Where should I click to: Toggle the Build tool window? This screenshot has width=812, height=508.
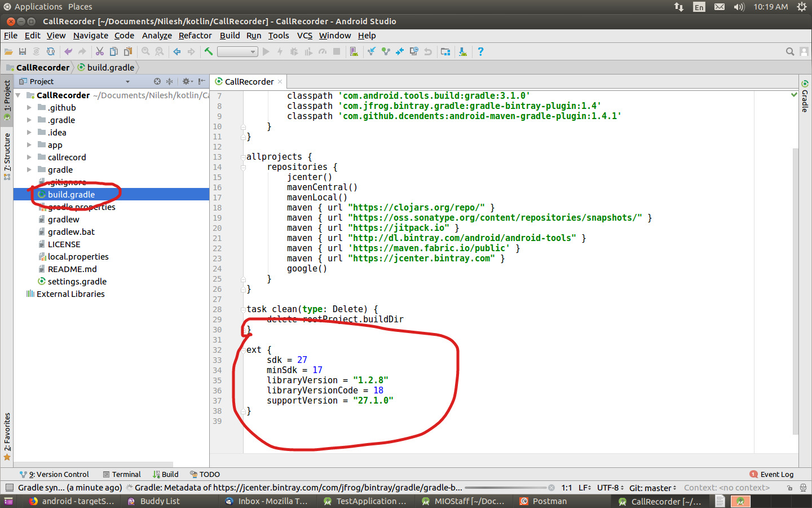[x=165, y=474]
